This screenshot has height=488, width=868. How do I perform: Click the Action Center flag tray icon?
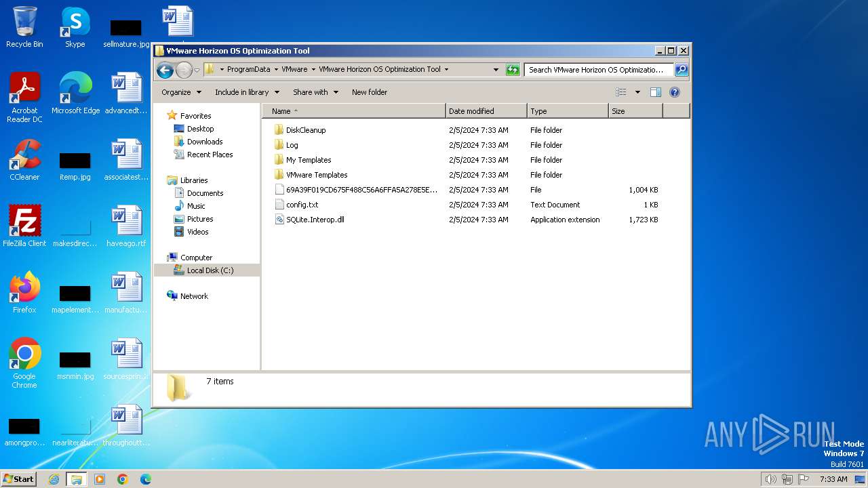click(804, 479)
